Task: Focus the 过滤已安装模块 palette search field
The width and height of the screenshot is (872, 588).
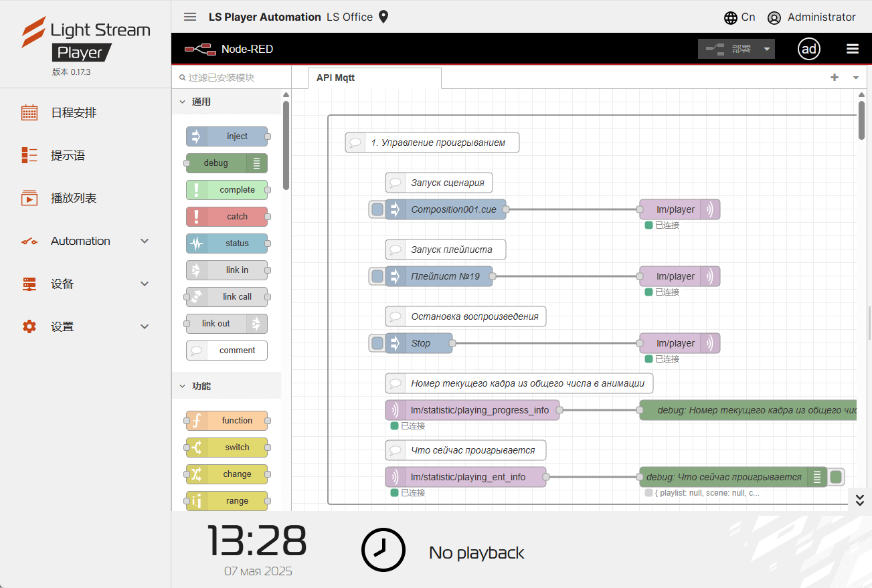Action: 232,78
